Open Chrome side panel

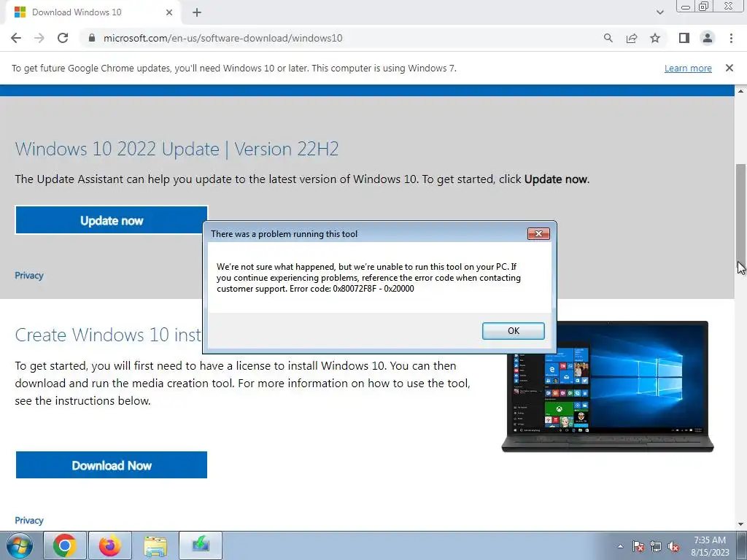(684, 38)
